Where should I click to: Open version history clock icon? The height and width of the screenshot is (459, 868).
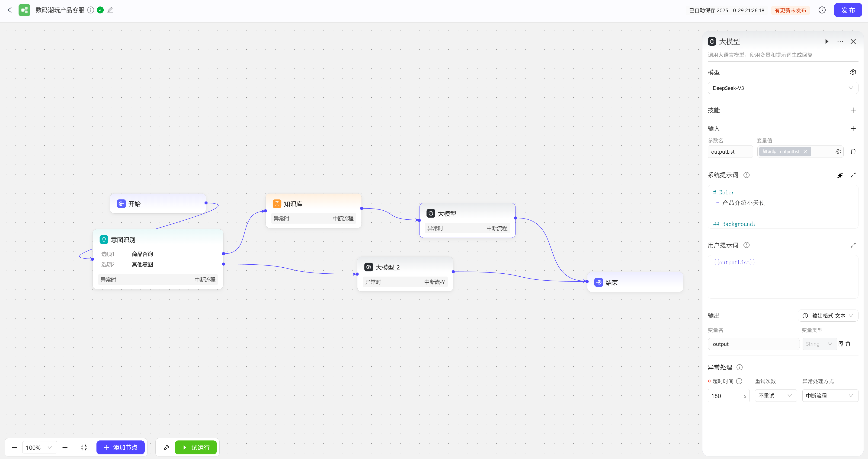pyautogui.click(x=822, y=10)
